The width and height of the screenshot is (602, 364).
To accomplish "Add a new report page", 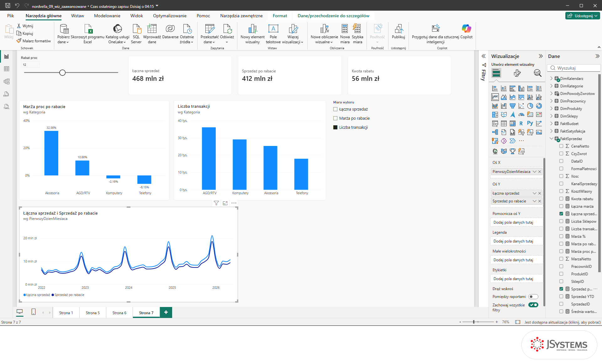I will 166,312.
